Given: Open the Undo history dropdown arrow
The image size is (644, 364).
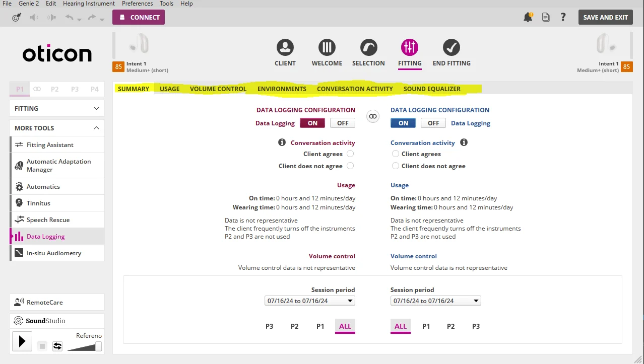Looking at the screenshot, I should (80, 20).
